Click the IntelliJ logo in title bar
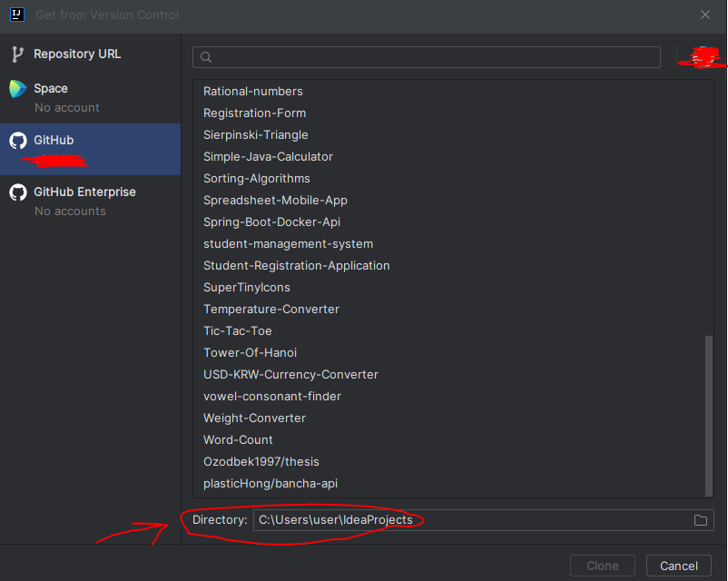 (x=16, y=15)
